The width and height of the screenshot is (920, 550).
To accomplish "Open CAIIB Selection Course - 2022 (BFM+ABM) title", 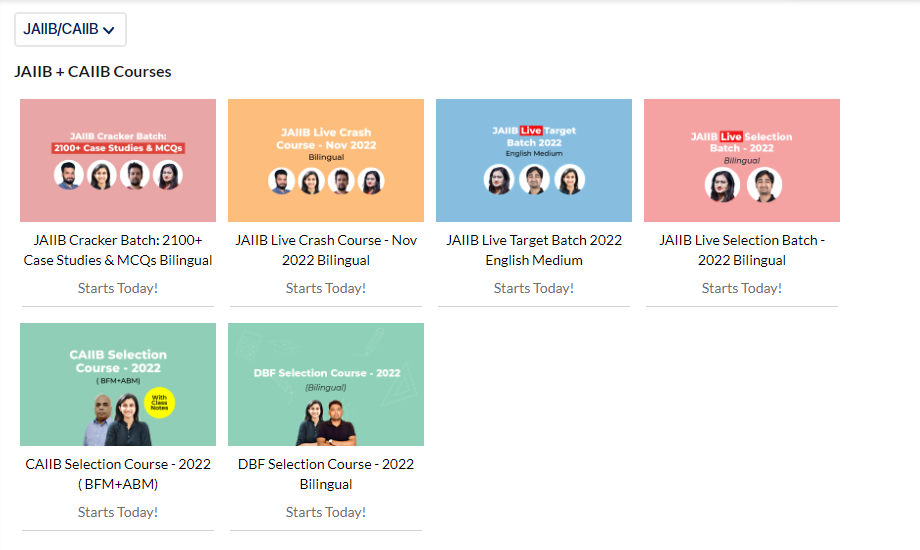I will click(x=118, y=474).
